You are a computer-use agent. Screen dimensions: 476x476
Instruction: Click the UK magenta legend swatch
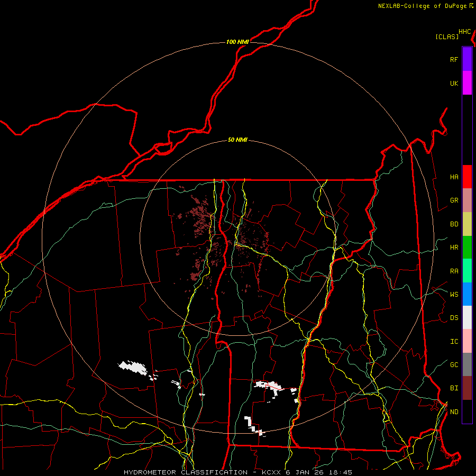pyautogui.click(x=467, y=83)
